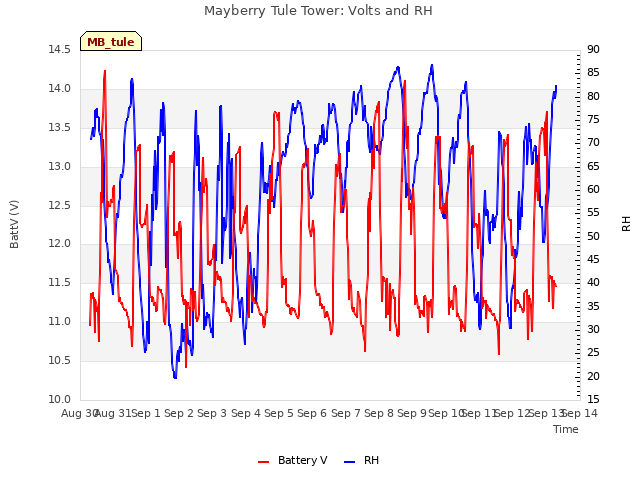
Task: Click the BattV (V) axis label
Action: tap(14, 224)
